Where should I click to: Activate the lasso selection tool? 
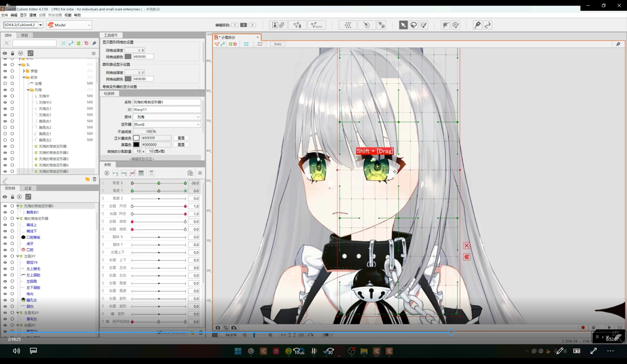[413, 25]
